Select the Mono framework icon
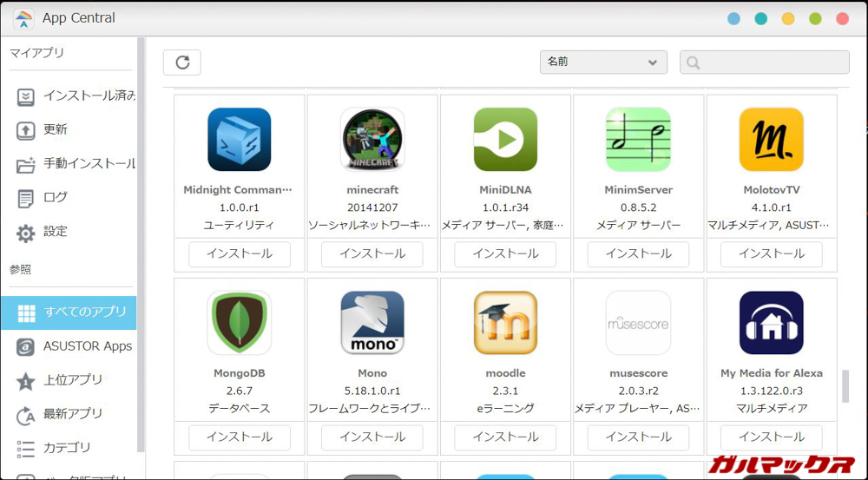The height and width of the screenshot is (480, 868). click(x=372, y=323)
